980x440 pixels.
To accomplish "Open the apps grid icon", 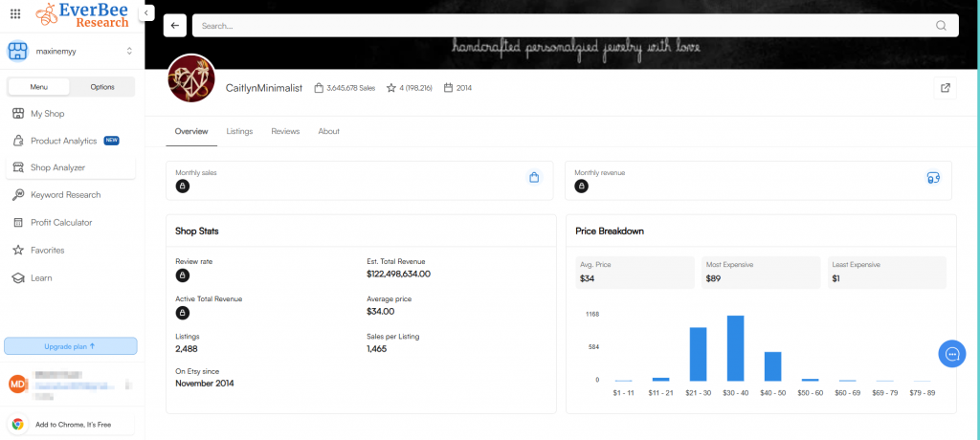I will coord(15,13).
